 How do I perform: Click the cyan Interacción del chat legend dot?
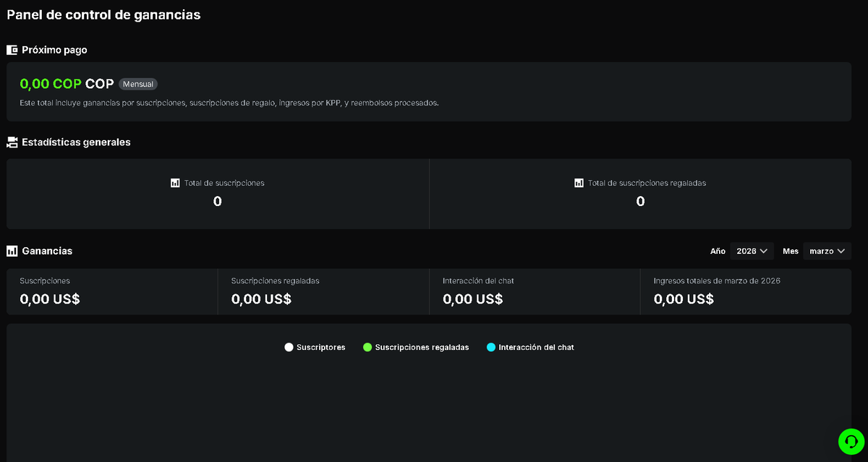click(491, 347)
